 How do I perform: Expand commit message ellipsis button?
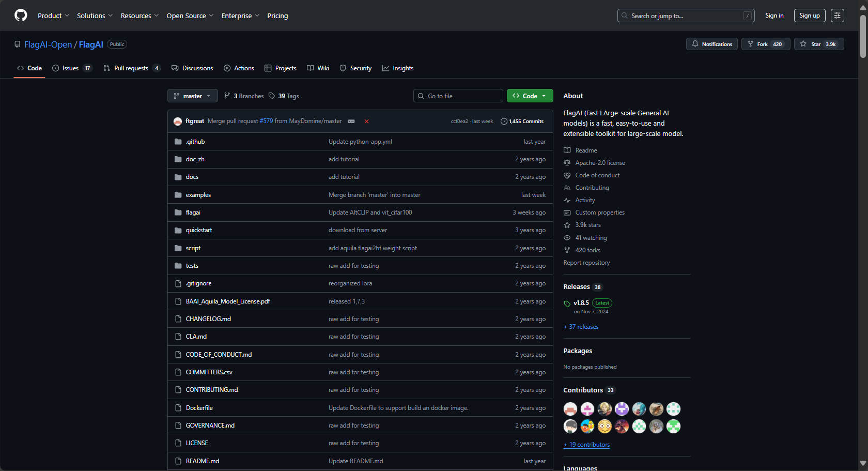click(x=351, y=121)
